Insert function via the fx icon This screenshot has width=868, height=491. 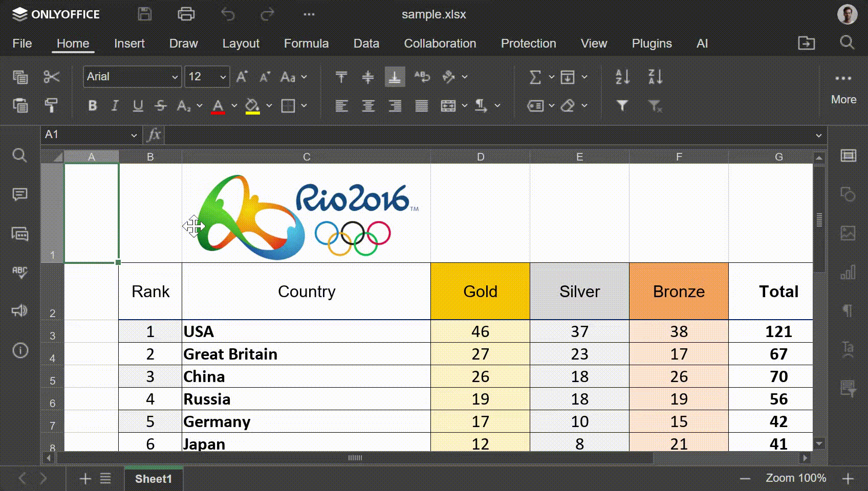tap(154, 135)
